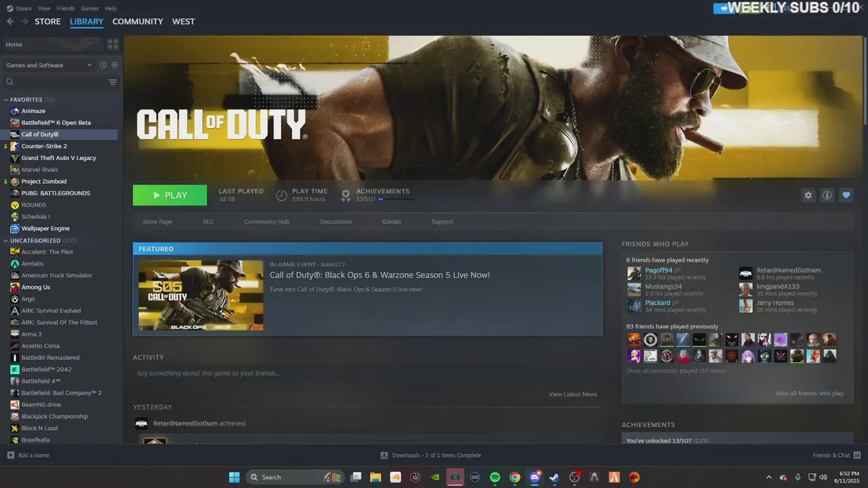
Task: Open the Store Page link
Action: [x=157, y=222]
